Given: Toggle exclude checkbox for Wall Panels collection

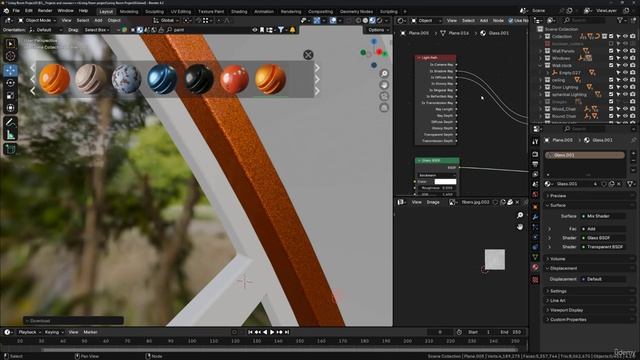Looking at the screenshot, I should pyautogui.click(x=611, y=51).
